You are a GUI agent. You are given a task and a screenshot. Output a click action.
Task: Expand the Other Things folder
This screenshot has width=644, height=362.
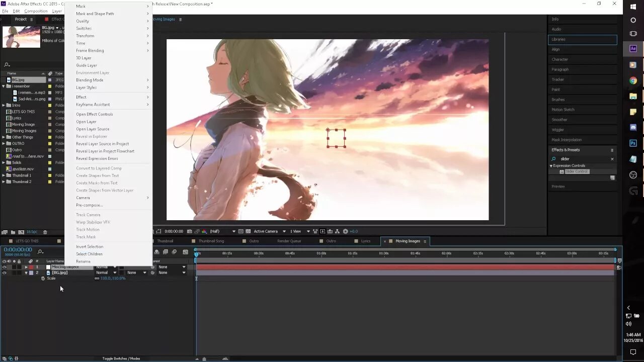pos(4,137)
